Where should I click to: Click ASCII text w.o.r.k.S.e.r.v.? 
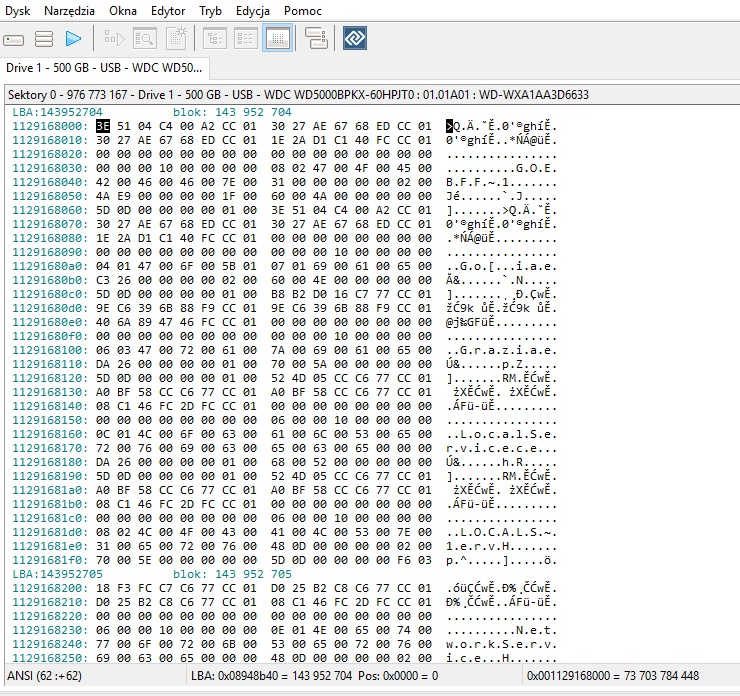point(502,645)
